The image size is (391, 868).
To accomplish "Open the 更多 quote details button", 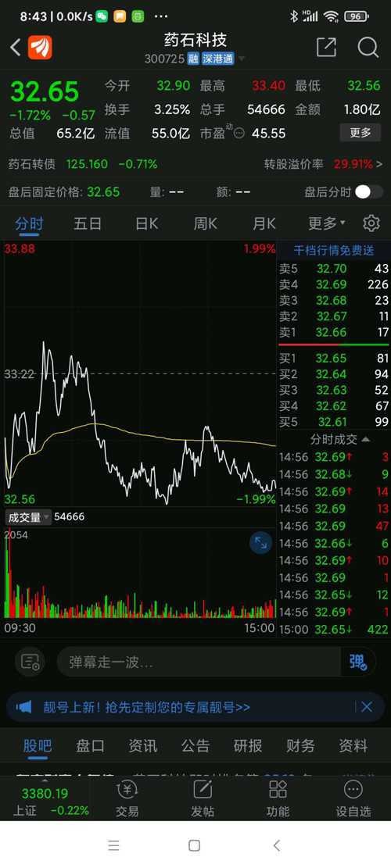I will 360,133.
